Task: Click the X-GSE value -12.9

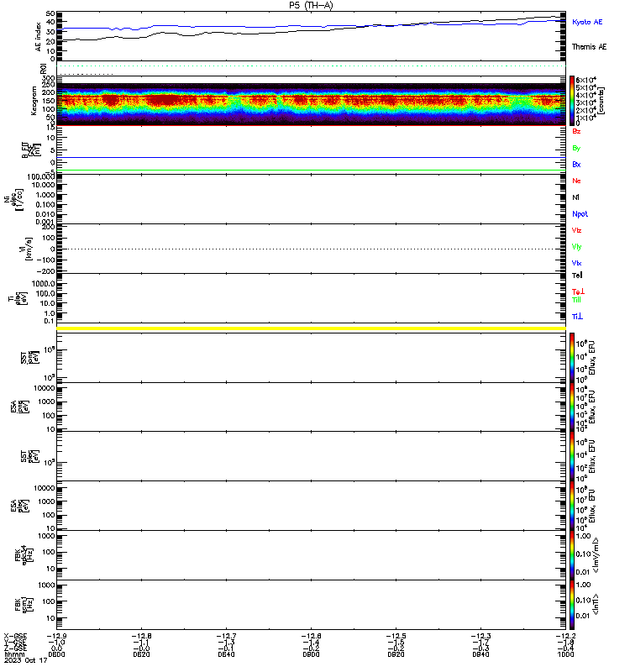Action: [x=56, y=636]
